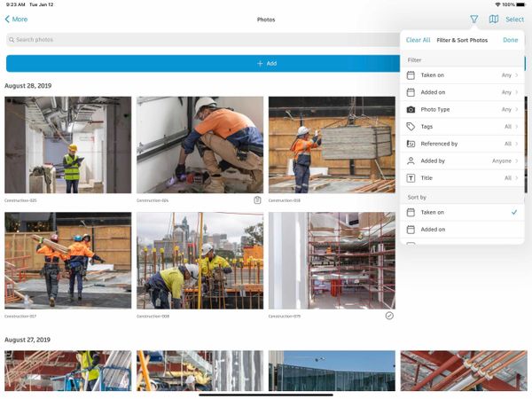Open August 27 photo of glass building

pyautogui.click(x=332, y=371)
